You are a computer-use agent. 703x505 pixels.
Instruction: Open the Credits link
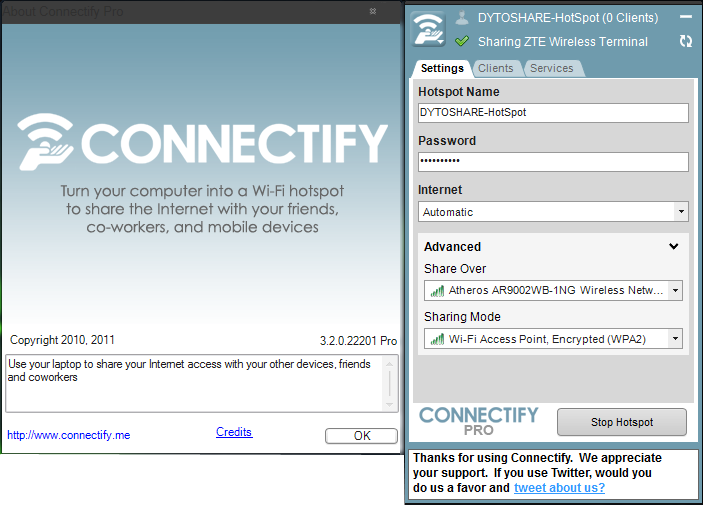(234, 432)
